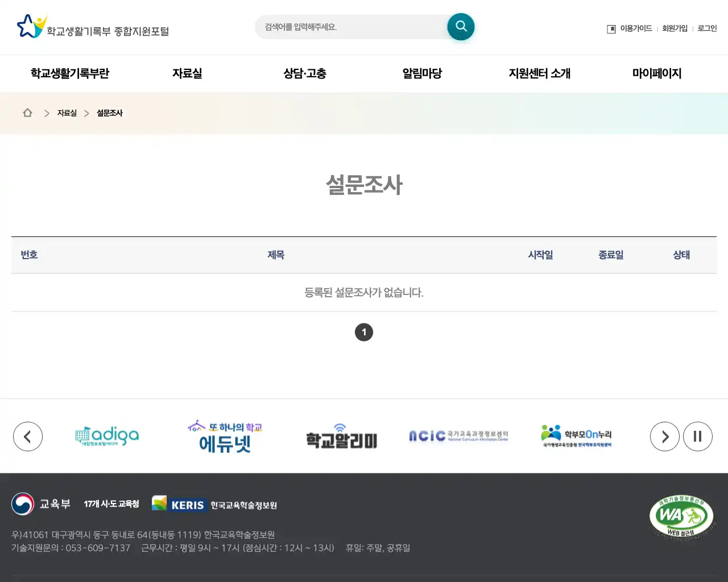The image size is (728, 582).
Task: Click the 회원가입 link
Action: click(x=675, y=28)
